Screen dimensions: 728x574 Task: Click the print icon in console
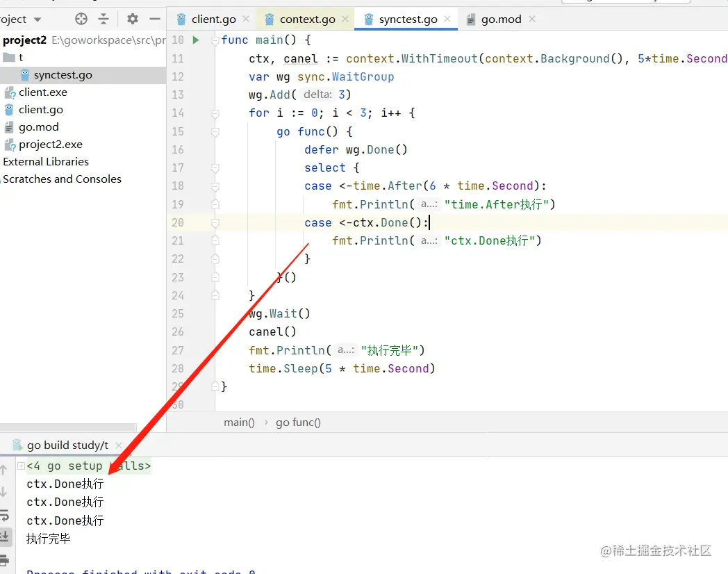tap(3, 559)
